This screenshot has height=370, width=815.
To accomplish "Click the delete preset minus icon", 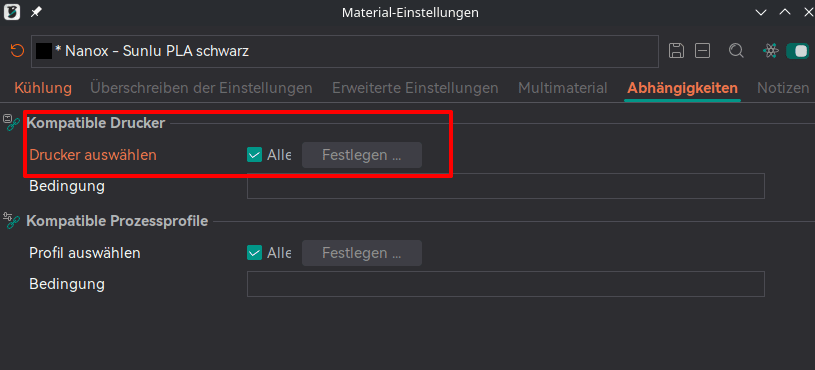I will coord(703,50).
